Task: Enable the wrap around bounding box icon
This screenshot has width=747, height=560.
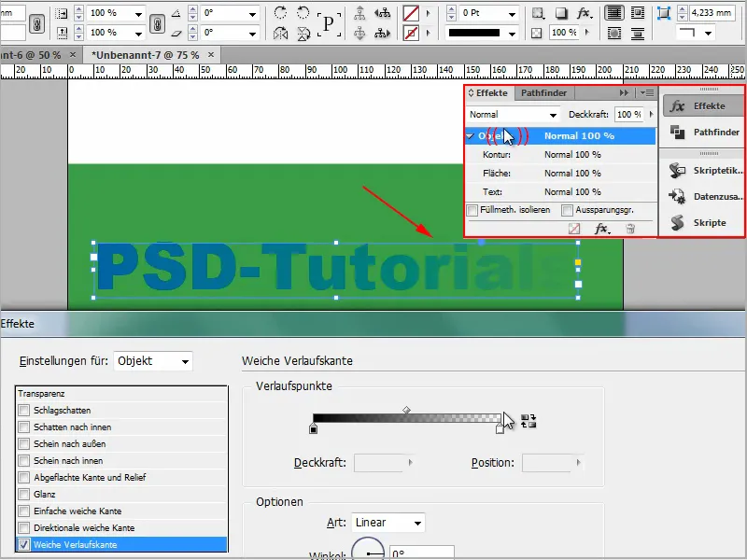Action: point(638,13)
